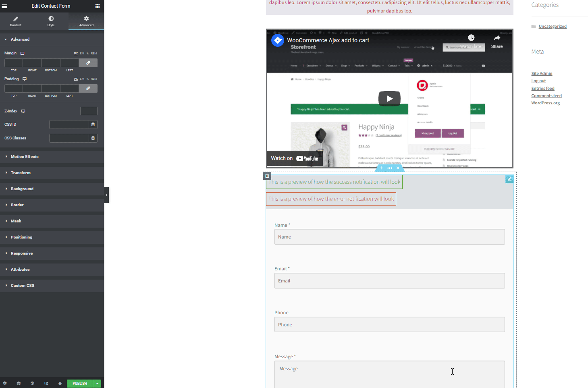
Task: Open the widgets grid panel icon
Action: pyautogui.click(x=98, y=6)
